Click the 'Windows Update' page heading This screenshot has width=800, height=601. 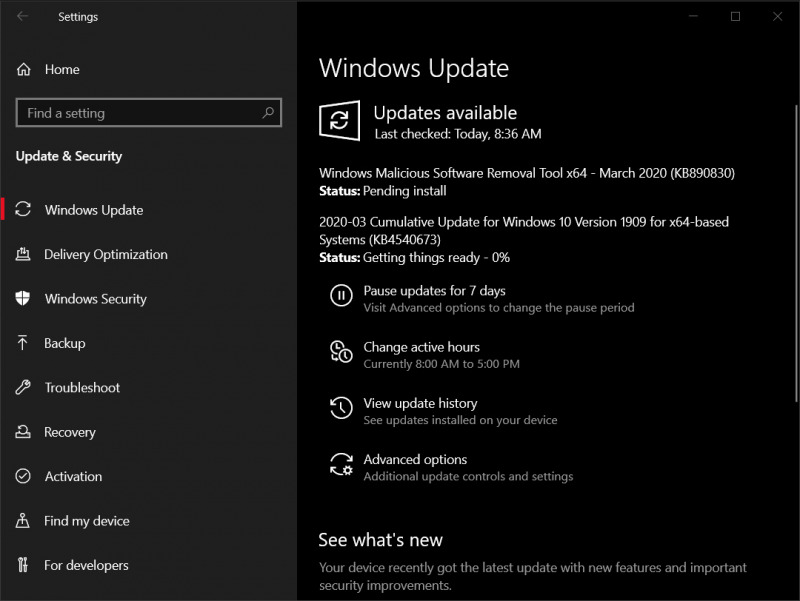pos(414,68)
